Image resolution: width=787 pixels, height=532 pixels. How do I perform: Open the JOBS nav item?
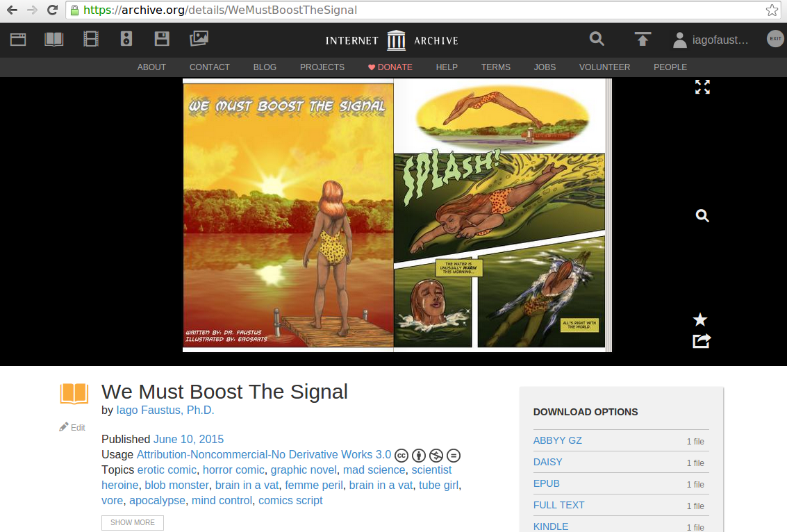point(545,67)
